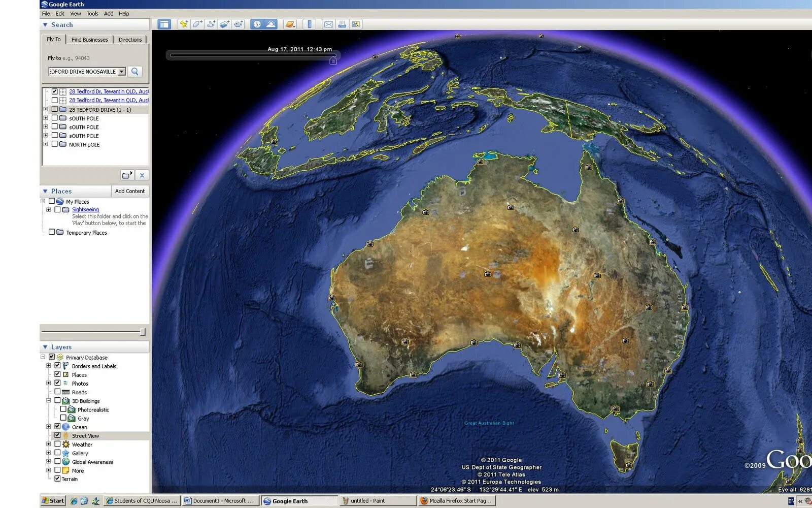Image resolution: width=812 pixels, height=508 pixels.
Task: Collapse the Search panel triangle
Action: [45, 25]
